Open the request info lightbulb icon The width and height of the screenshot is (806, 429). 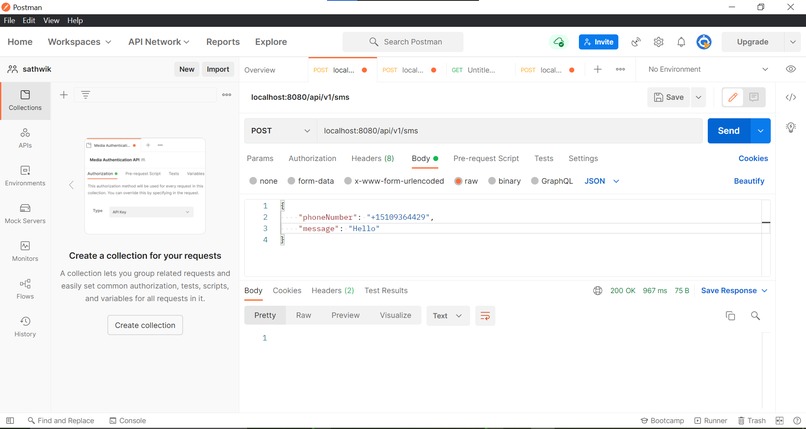coord(791,127)
